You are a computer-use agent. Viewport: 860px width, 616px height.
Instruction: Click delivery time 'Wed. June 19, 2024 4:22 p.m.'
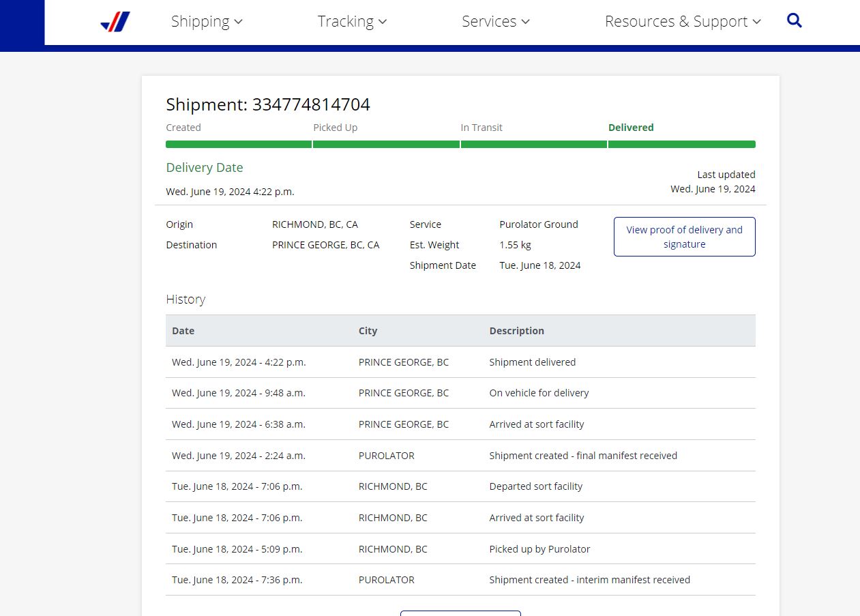[231, 192]
